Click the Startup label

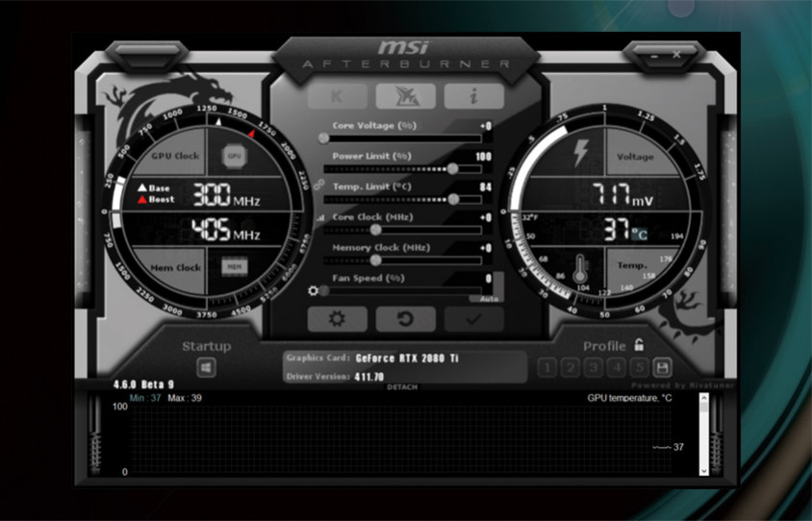click(206, 346)
